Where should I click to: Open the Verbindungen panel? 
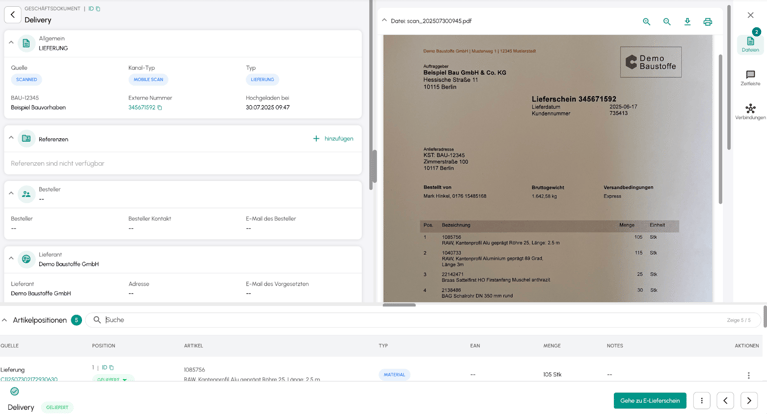pos(750,111)
